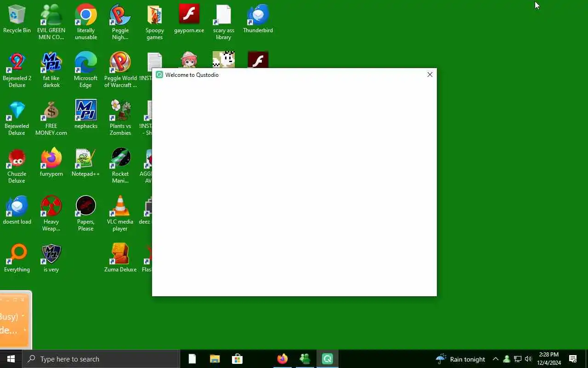Screen dimensions: 588x368
Task: Launch the Zuma Deluxe desktop shortcut
Action: point(120,258)
